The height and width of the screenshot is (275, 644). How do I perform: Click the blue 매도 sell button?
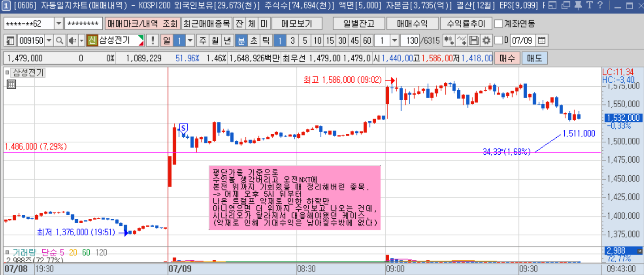coord(534,58)
